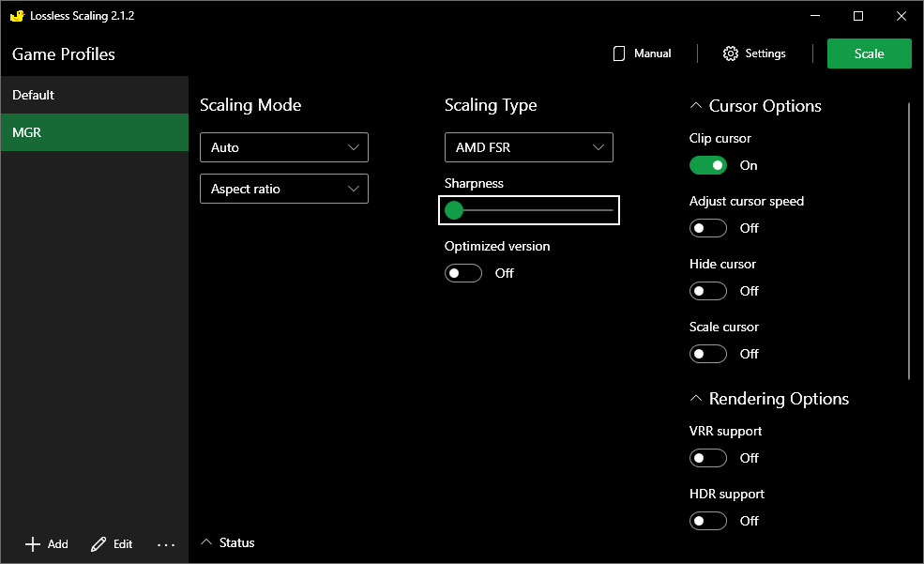Open the Aspect ratio dropdown

point(284,189)
